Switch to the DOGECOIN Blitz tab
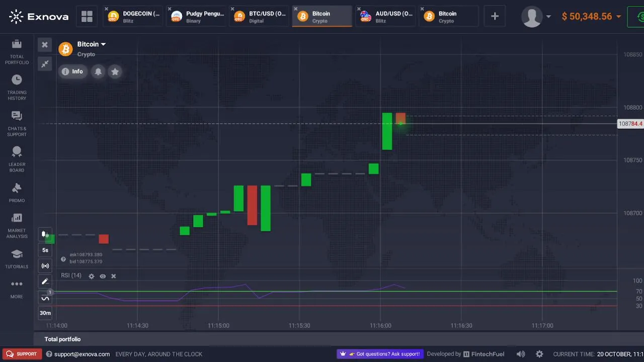The image size is (644, 362). tap(132, 17)
